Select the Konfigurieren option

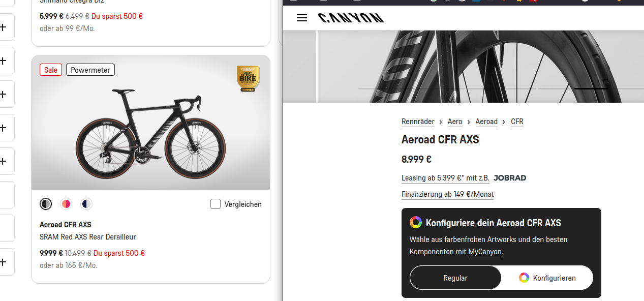[547, 278]
